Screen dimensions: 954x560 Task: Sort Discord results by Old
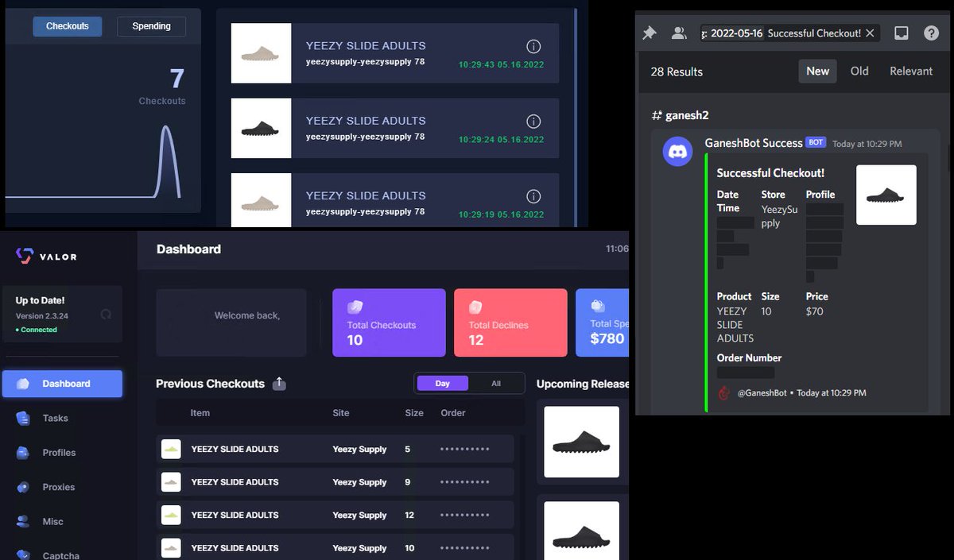[x=859, y=71]
